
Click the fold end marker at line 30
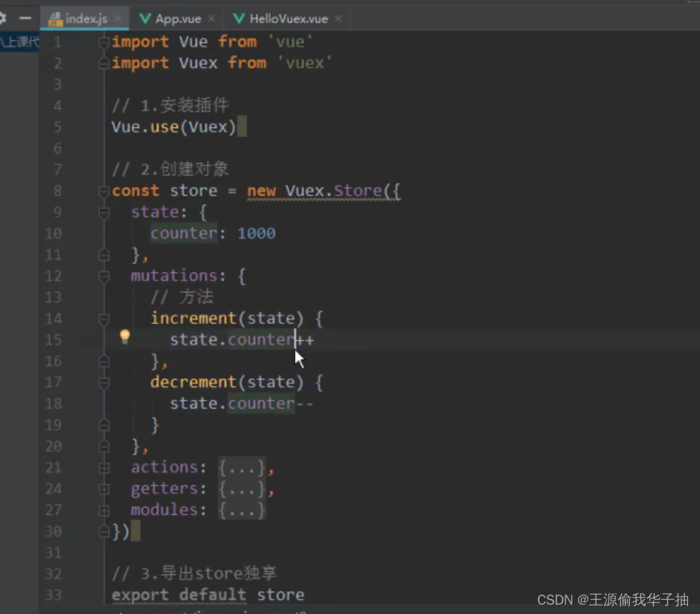pos(104,532)
